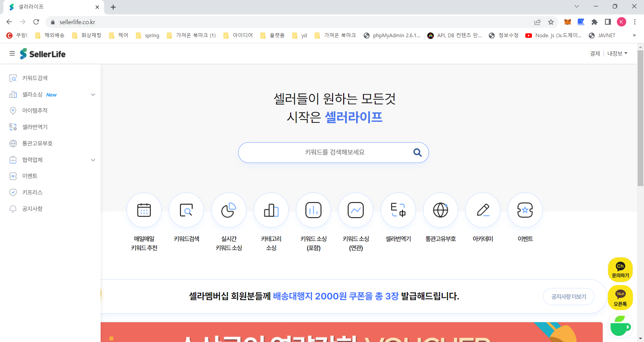Open 키워드 소싱(포함) icon
The width and height of the screenshot is (644, 342).
[x=313, y=210]
